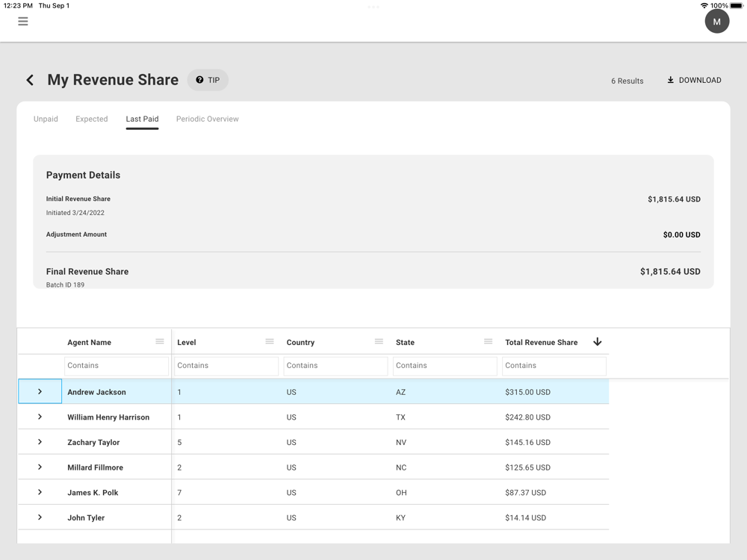Toggle the Total Revenue Share sort arrow
This screenshot has width=747, height=560.
point(598,342)
